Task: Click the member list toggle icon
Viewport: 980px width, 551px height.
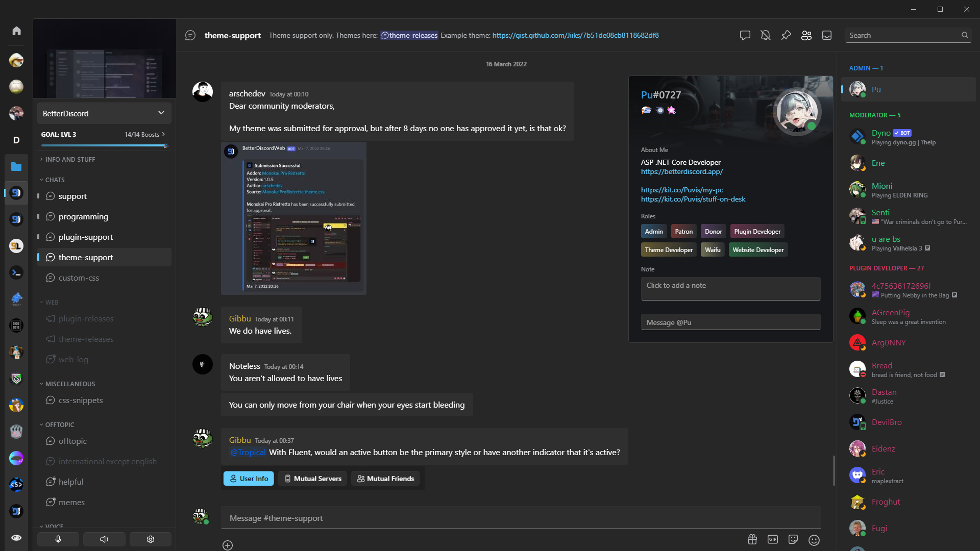Action: pos(805,35)
